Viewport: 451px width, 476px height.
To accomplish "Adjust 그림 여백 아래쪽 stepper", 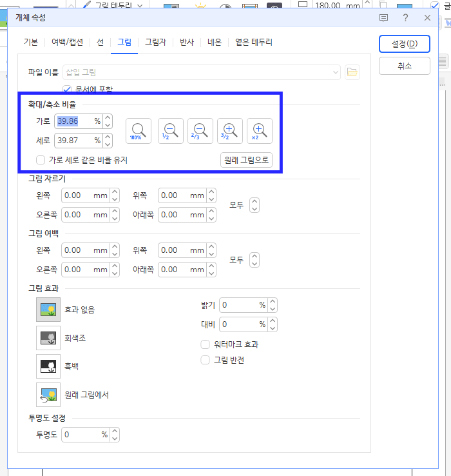I will tap(211, 270).
